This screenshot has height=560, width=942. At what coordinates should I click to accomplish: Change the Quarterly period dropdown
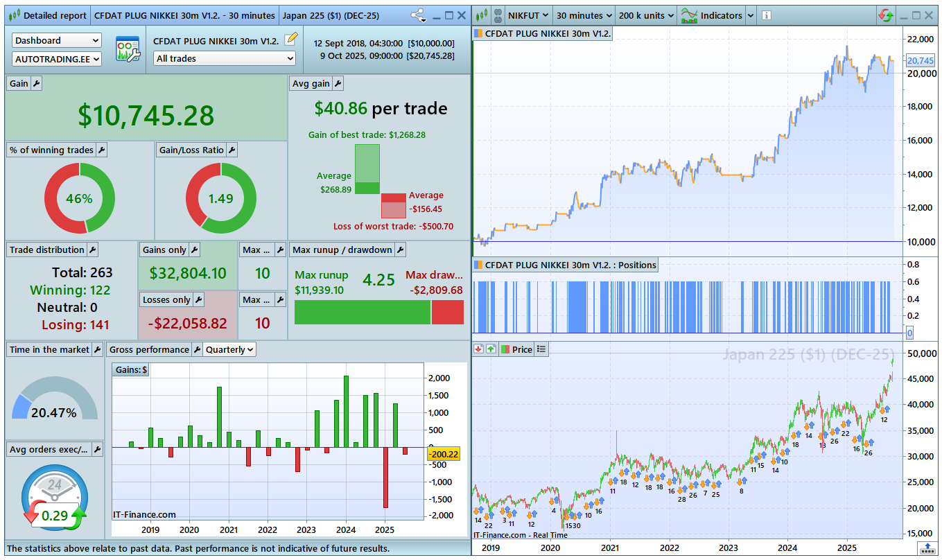coord(229,350)
